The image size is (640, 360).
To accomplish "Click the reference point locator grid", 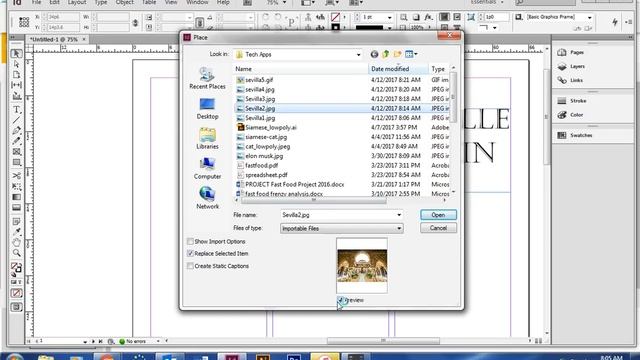I will point(24,22).
